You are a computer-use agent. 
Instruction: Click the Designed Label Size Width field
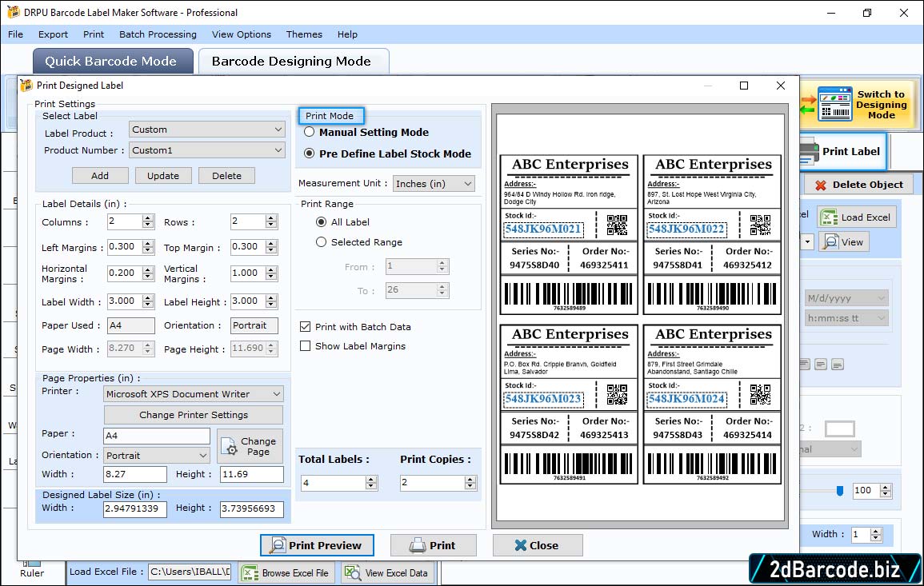coord(135,508)
